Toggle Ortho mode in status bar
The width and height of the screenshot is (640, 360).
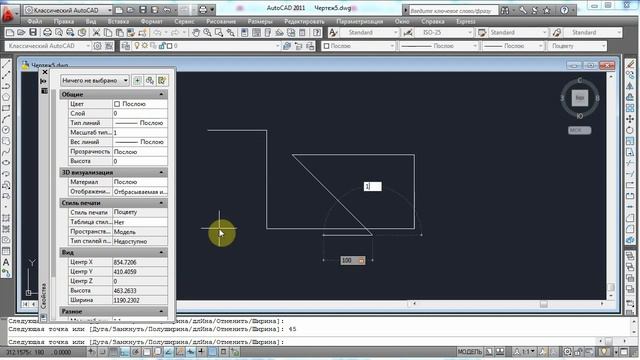[125, 352]
